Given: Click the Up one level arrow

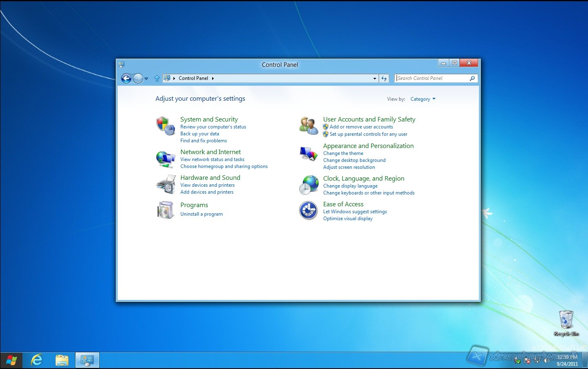Looking at the screenshot, I should click(157, 78).
